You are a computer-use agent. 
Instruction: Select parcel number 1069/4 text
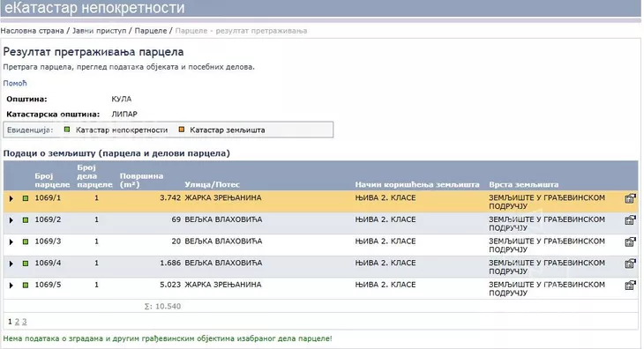(48, 263)
